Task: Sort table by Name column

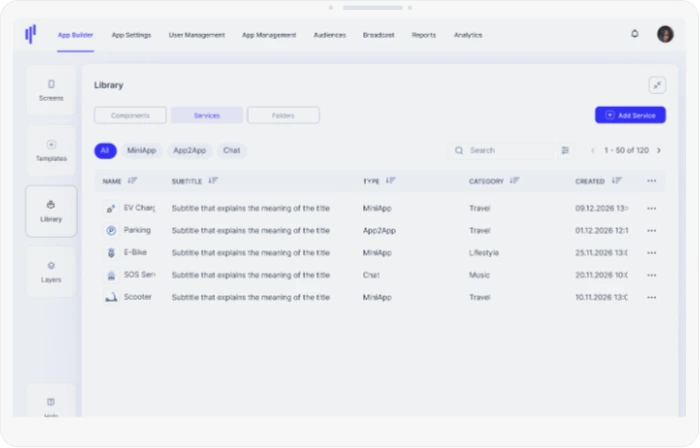Action: [x=132, y=181]
